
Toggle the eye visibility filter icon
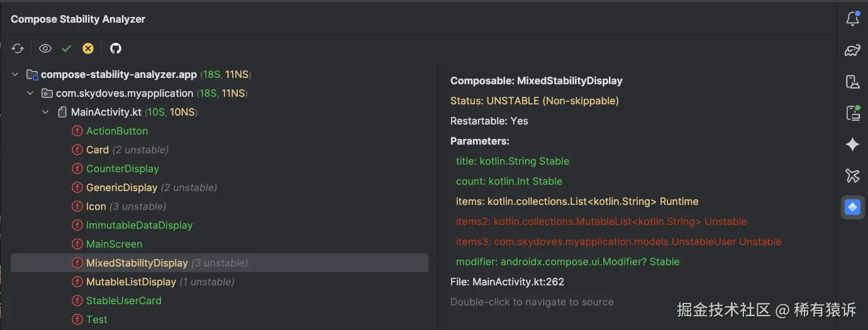pyautogui.click(x=45, y=48)
